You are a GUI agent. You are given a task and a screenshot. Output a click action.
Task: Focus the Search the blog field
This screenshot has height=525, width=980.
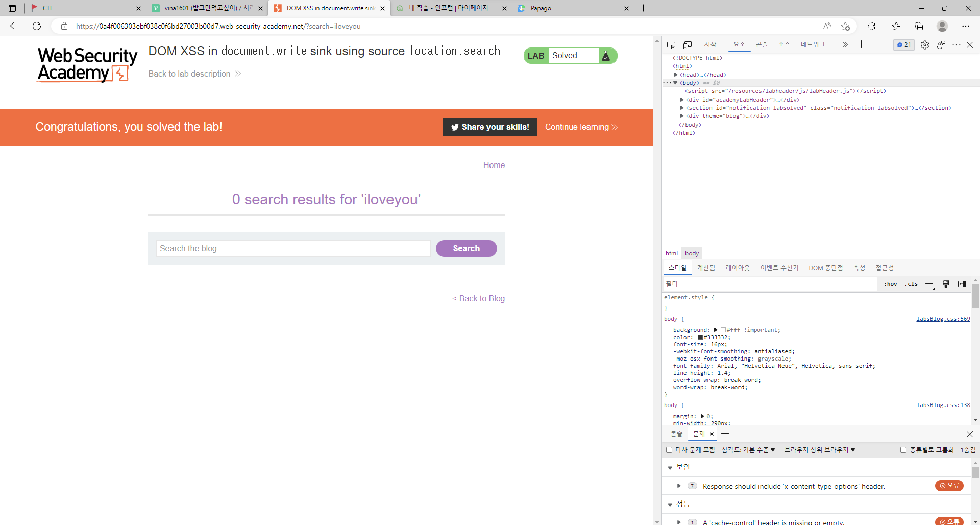(293, 248)
